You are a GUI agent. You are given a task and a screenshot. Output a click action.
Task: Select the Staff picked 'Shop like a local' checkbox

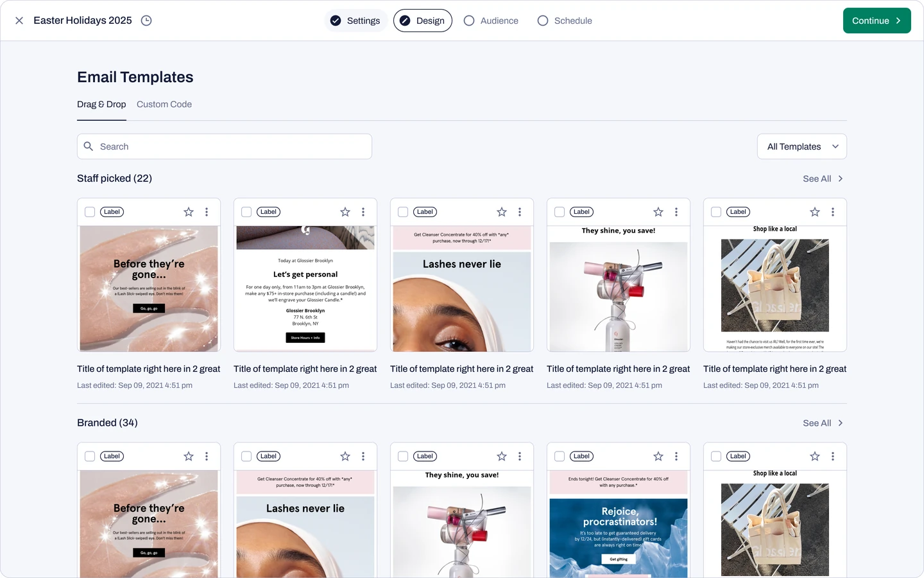tap(716, 212)
